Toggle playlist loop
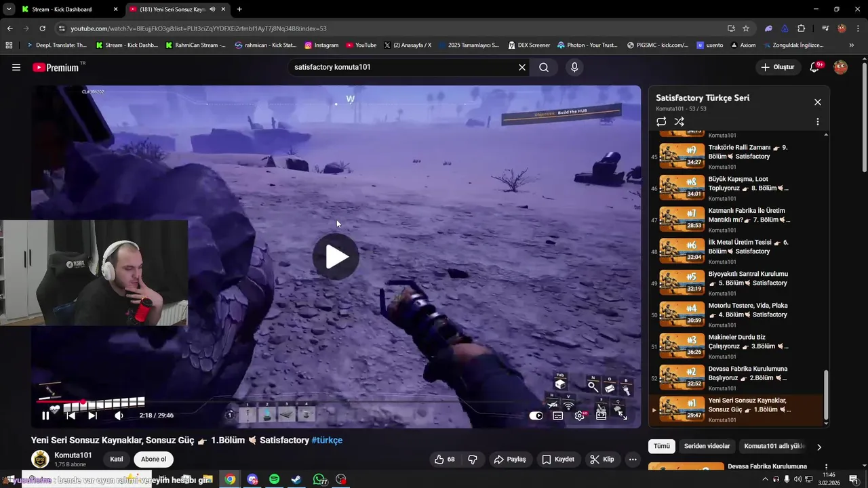This screenshot has height=488, width=868. pyautogui.click(x=661, y=121)
